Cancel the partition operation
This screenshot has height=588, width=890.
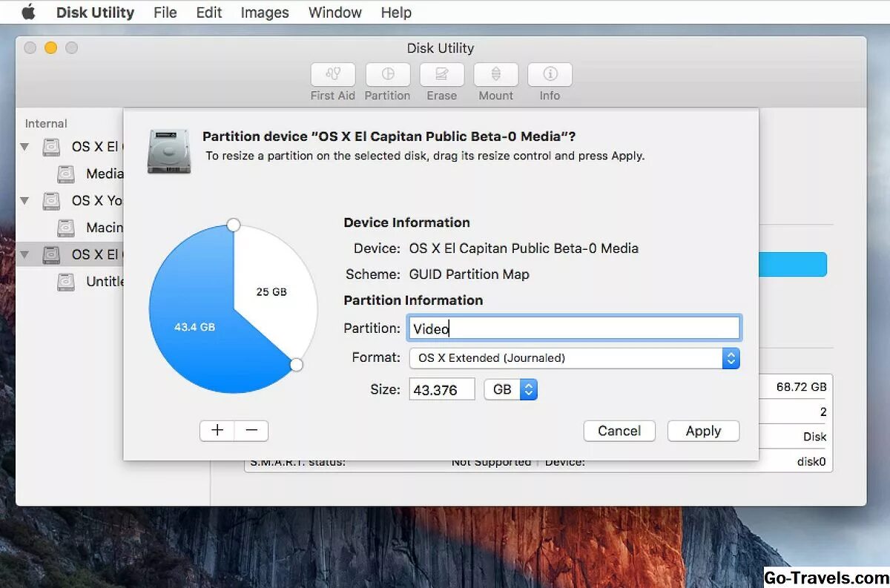[x=619, y=431]
